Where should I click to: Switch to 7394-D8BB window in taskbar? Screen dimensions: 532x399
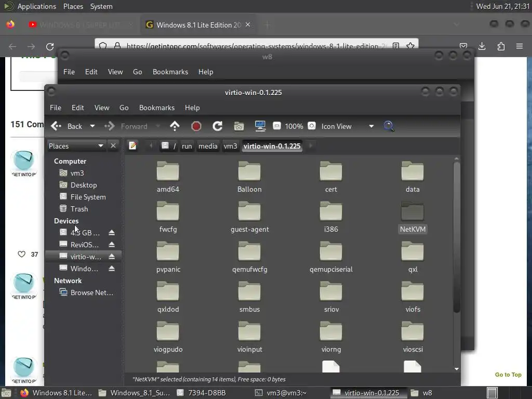coord(201,393)
